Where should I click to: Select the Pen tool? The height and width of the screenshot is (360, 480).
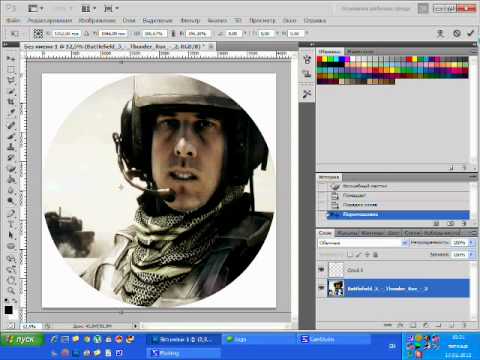tap(11, 213)
